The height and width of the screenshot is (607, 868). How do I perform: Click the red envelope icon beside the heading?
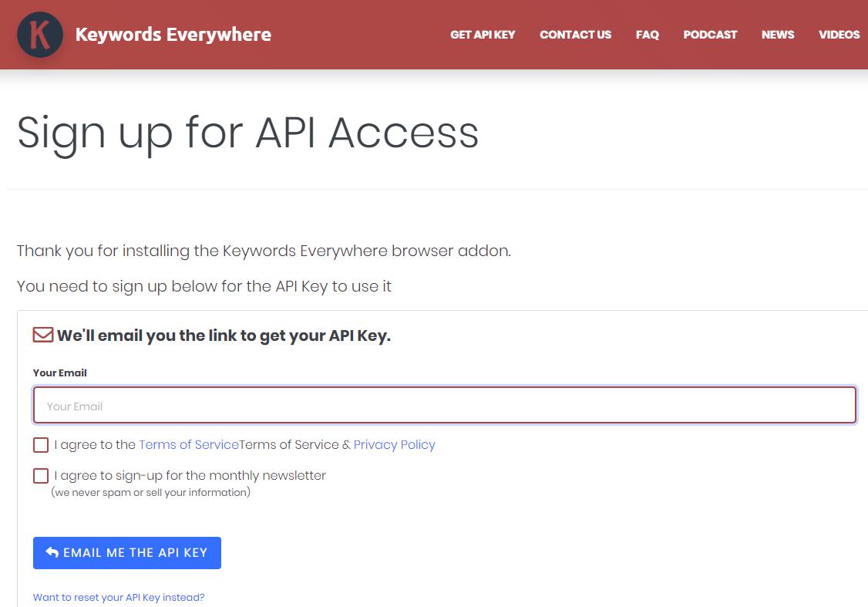[x=42, y=336]
